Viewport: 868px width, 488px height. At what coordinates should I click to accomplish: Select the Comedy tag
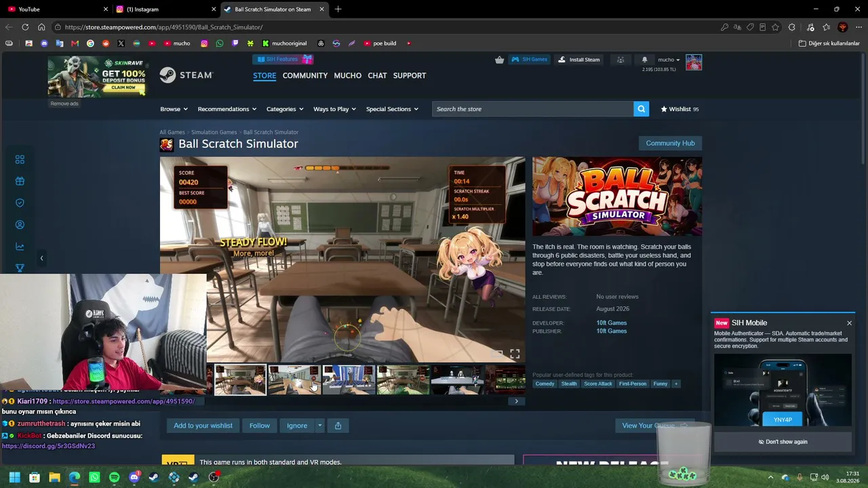(x=545, y=384)
